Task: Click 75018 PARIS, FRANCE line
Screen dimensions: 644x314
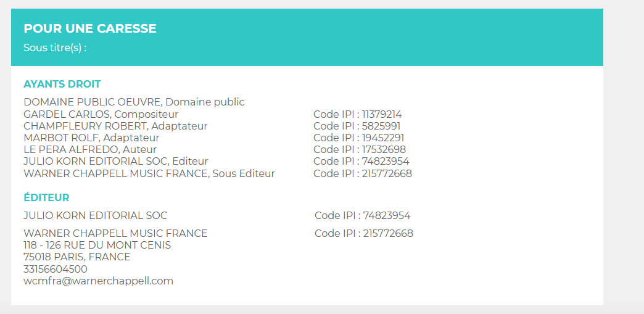Action: click(77, 257)
